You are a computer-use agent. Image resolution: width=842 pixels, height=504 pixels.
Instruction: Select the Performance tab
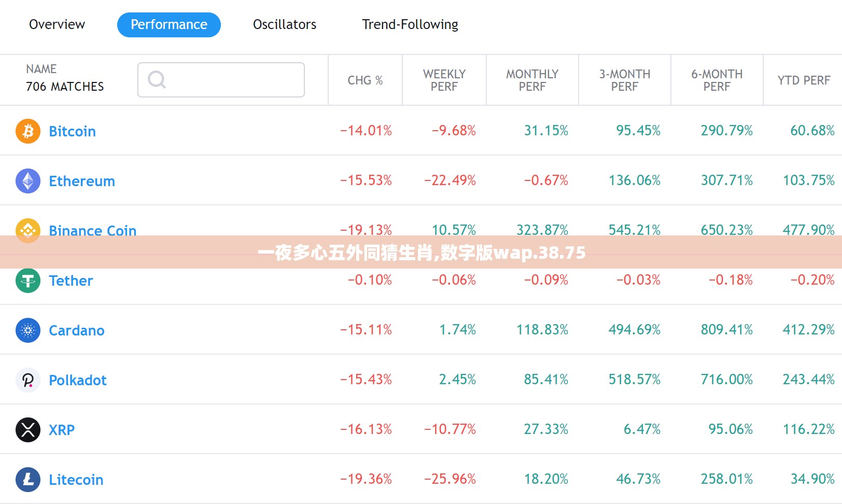[x=169, y=25]
